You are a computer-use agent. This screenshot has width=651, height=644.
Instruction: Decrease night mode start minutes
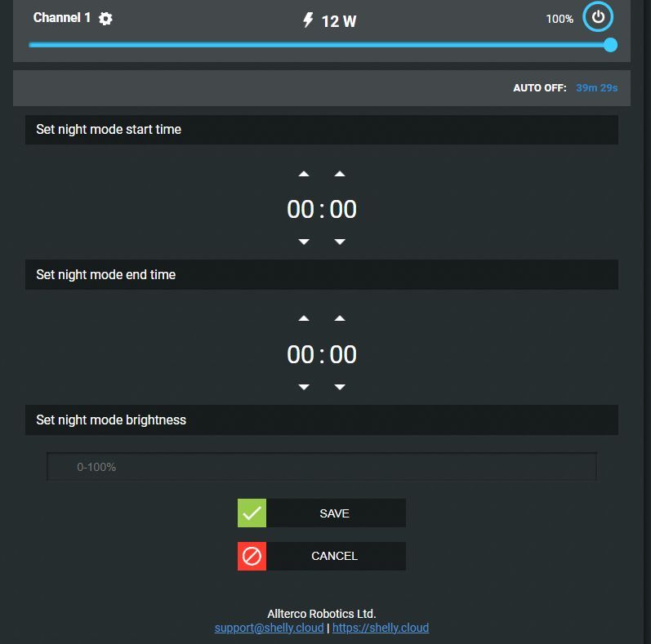click(340, 242)
